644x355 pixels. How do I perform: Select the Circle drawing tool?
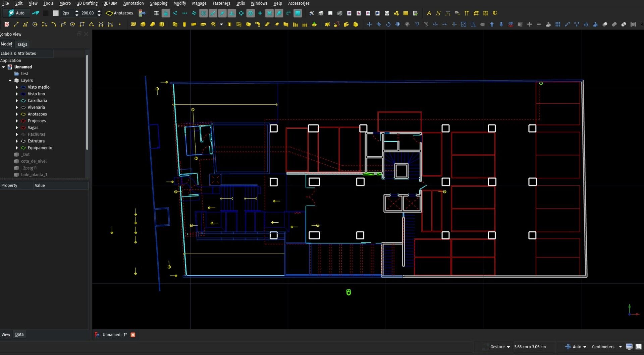tap(35, 24)
